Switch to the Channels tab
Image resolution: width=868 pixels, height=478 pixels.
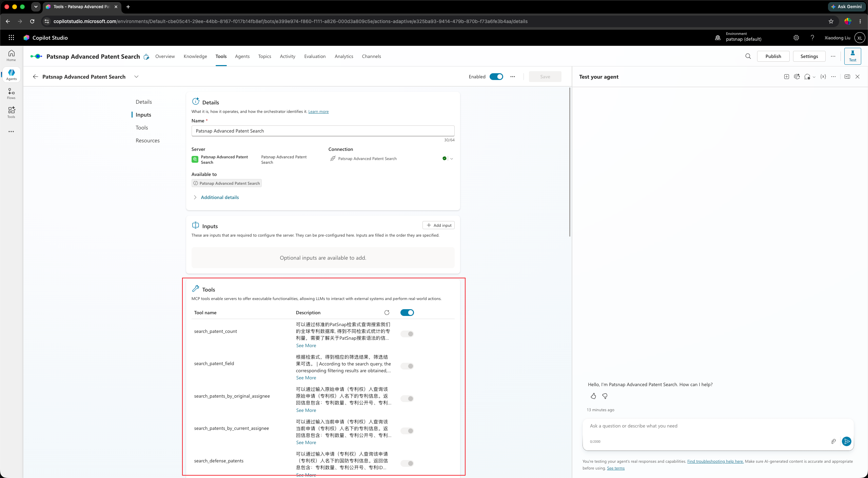point(371,56)
